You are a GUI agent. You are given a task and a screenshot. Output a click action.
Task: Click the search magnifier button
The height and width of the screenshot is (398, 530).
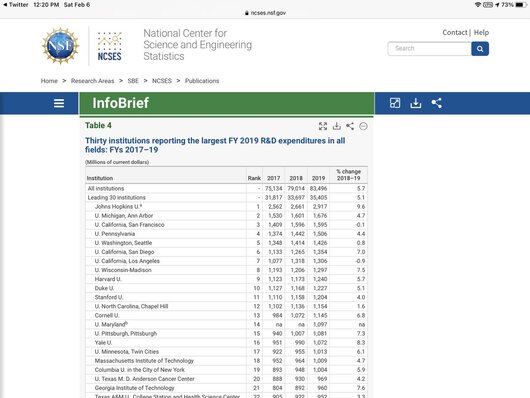(480, 49)
